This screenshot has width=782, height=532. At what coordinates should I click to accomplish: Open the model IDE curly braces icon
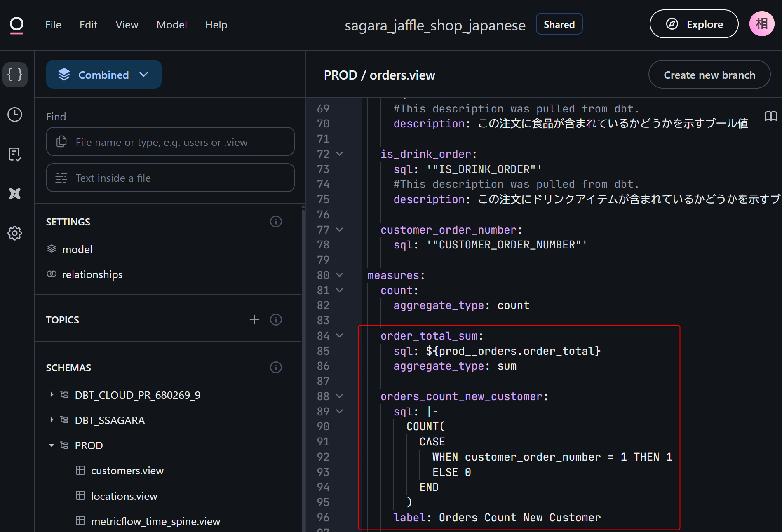pyautogui.click(x=15, y=75)
